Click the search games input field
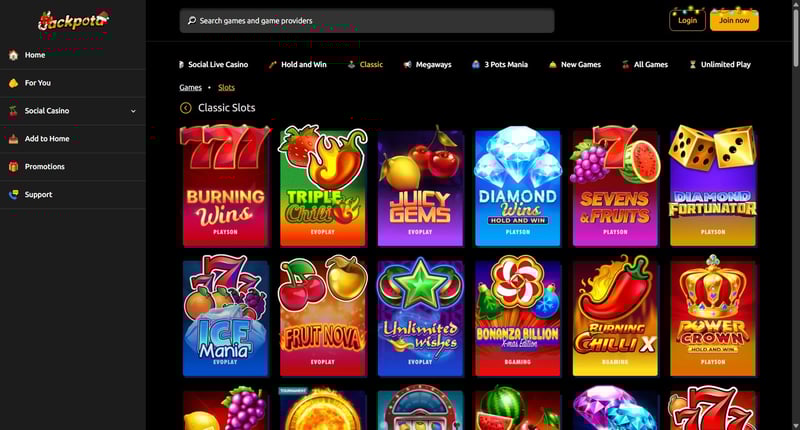This screenshot has width=800, height=430. tap(367, 21)
